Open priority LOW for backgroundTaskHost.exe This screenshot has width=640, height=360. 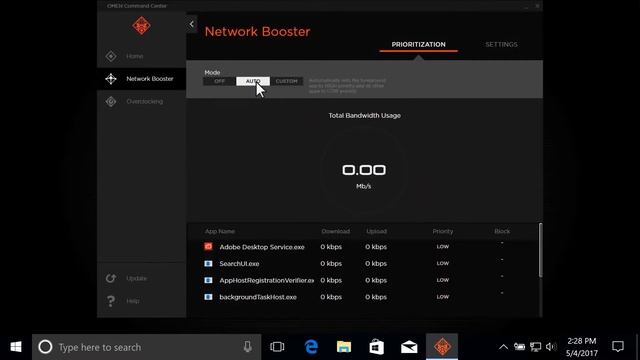(443, 297)
